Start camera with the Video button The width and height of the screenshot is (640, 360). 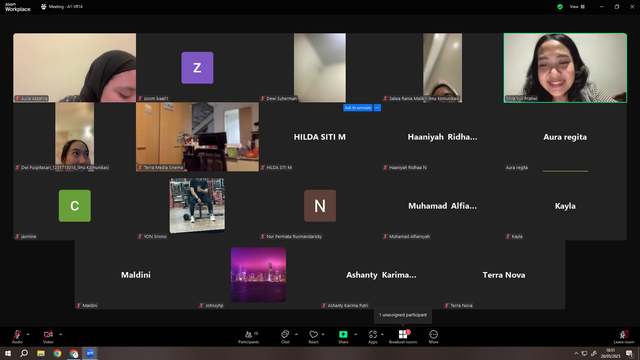point(48,336)
